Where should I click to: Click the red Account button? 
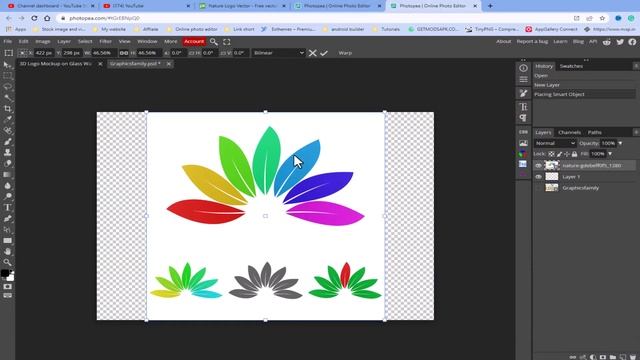[194, 42]
